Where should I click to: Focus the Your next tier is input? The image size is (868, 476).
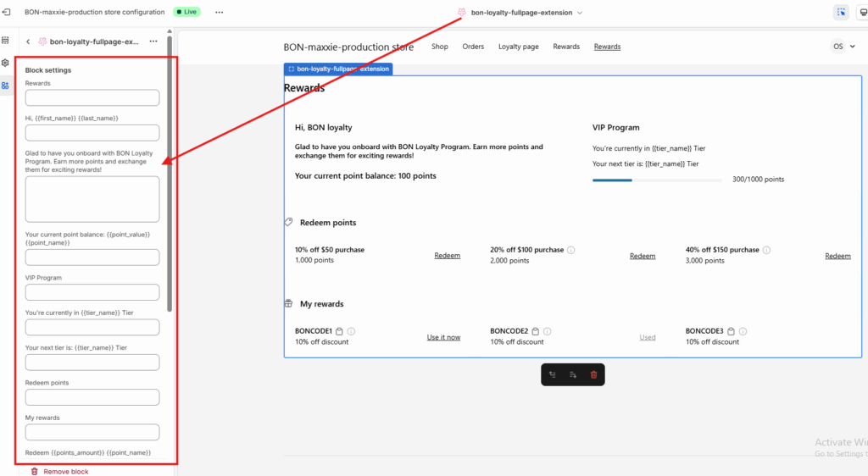coord(92,363)
